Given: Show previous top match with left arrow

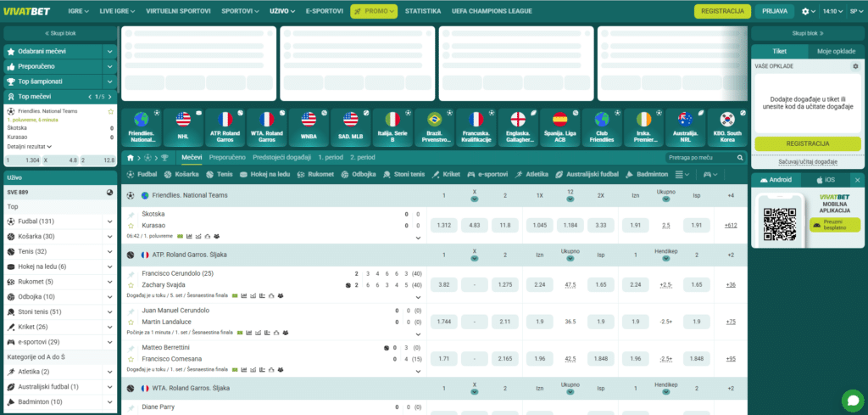Looking at the screenshot, I should 90,97.
